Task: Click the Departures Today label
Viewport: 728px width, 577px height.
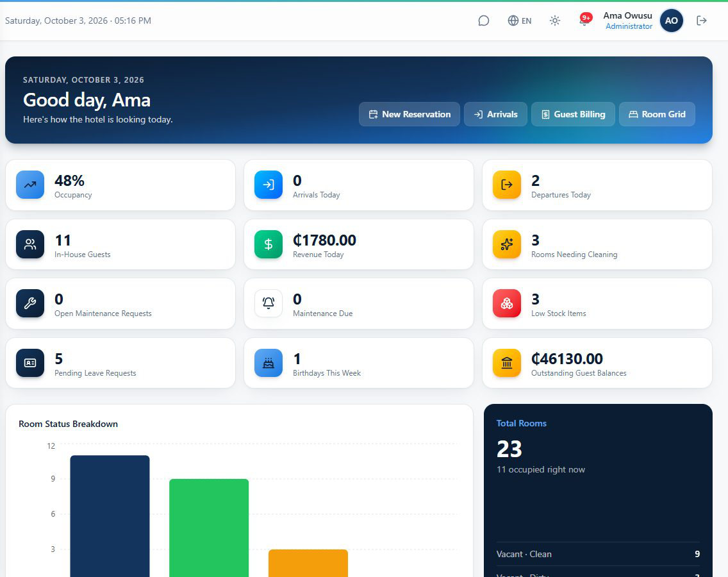Action: 561,195
